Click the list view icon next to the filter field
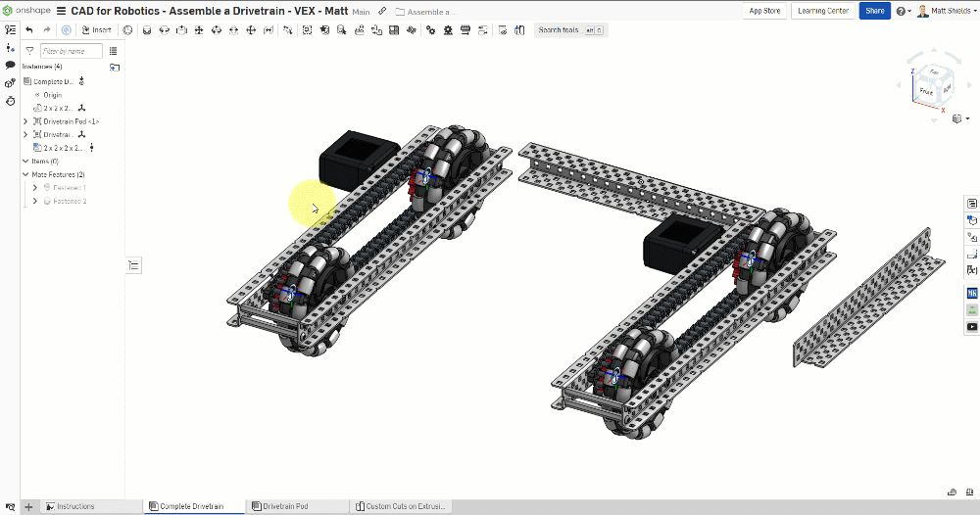Image resolution: width=980 pixels, height=515 pixels. pos(114,51)
